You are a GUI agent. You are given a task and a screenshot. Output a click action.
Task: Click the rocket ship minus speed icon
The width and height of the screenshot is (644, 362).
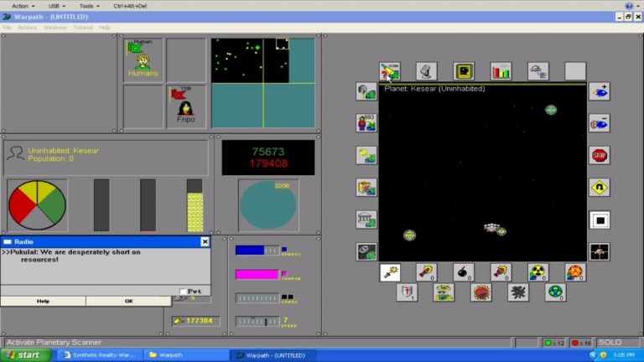tap(600, 123)
